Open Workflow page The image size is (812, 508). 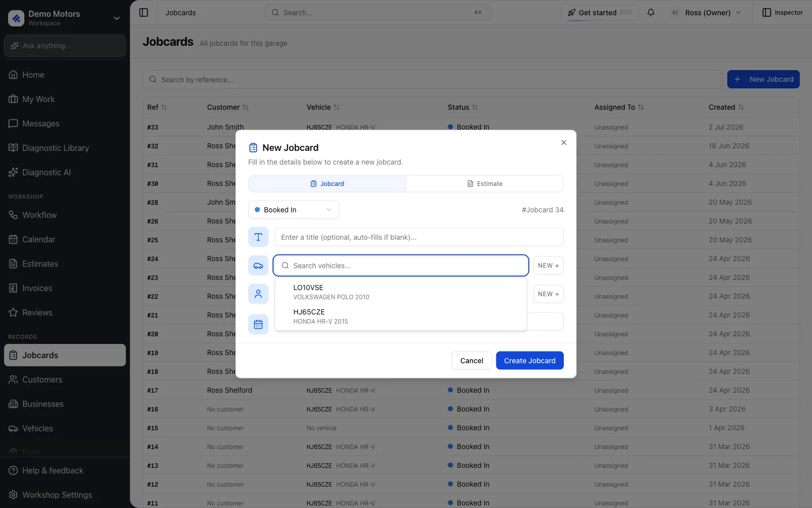(65, 215)
